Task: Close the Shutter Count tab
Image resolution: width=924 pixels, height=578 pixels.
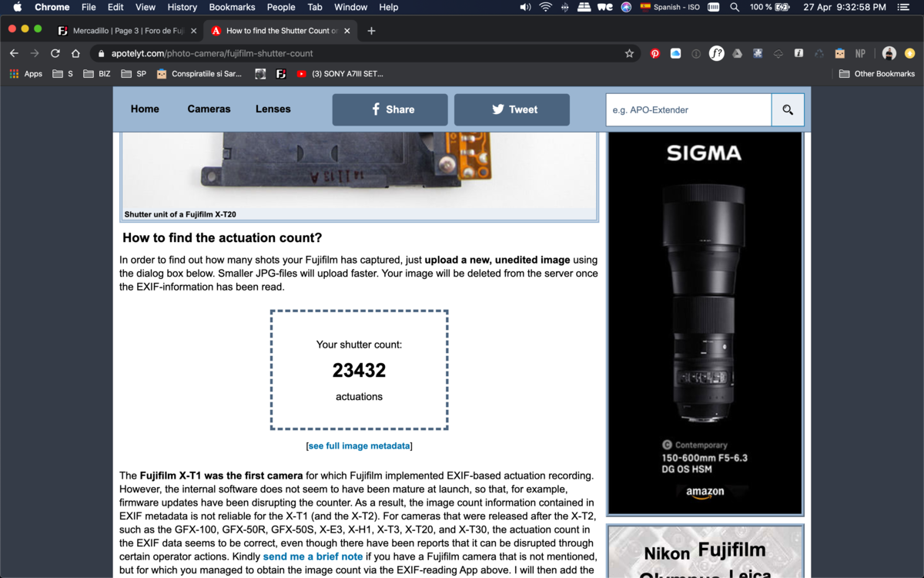Action: click(347, 31)
